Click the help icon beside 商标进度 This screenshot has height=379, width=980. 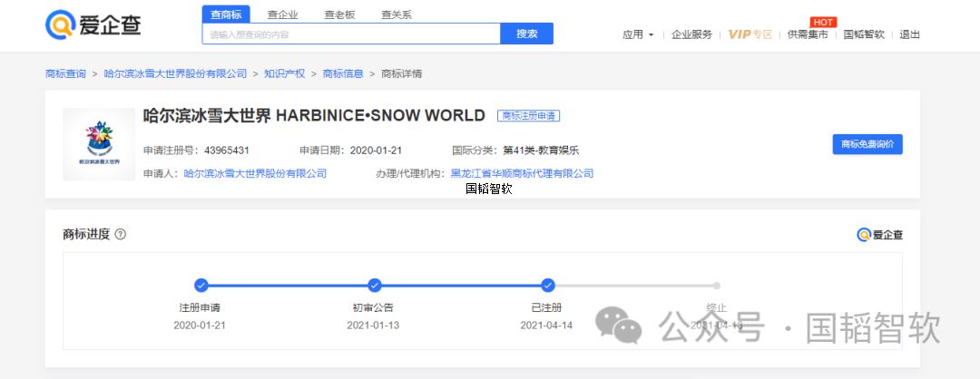[121, 234]
